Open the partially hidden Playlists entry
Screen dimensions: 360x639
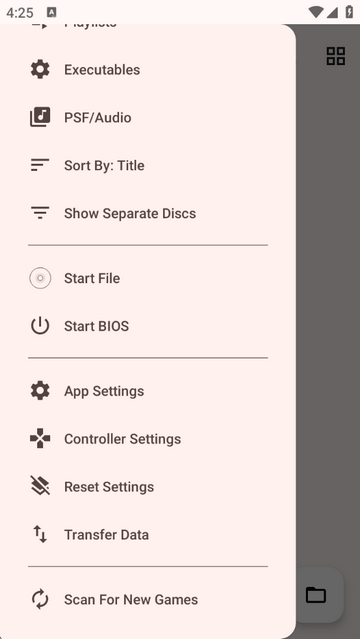point(148,26)
